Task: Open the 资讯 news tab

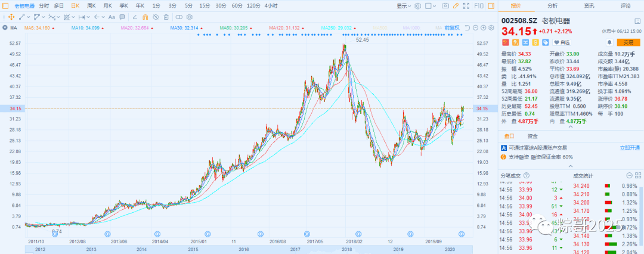Action: tap(589, 5)
